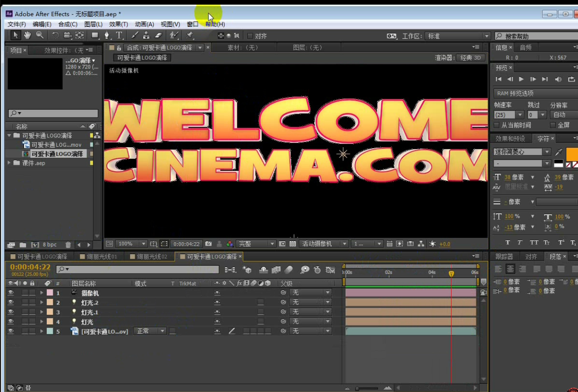
Task: Enable the 从当前时间 checkbox
Action: pos(497,125)
